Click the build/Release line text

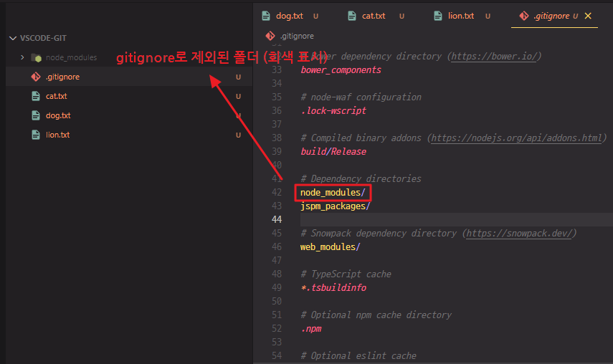click(x=333, y=151)
